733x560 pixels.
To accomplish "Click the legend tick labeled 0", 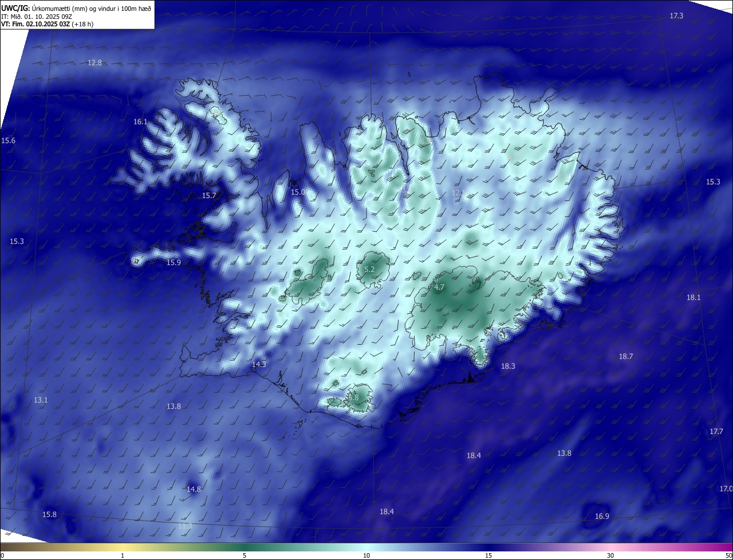I will coord(2,555).
